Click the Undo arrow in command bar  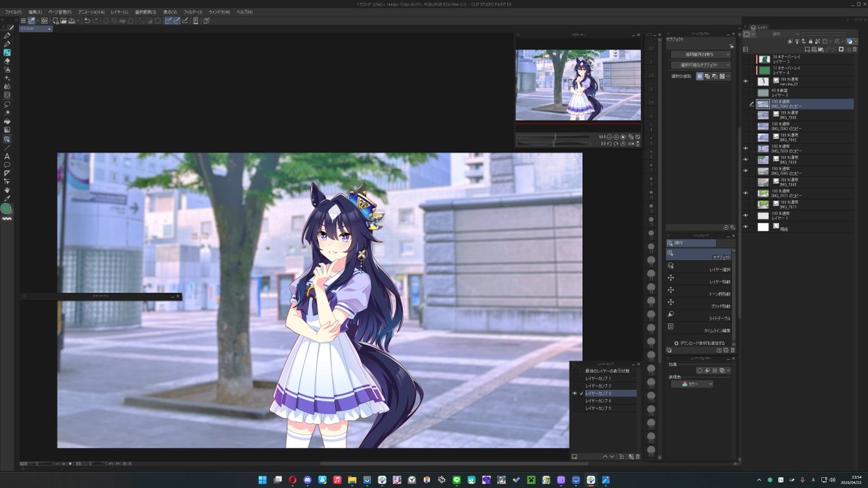point(87,20)
